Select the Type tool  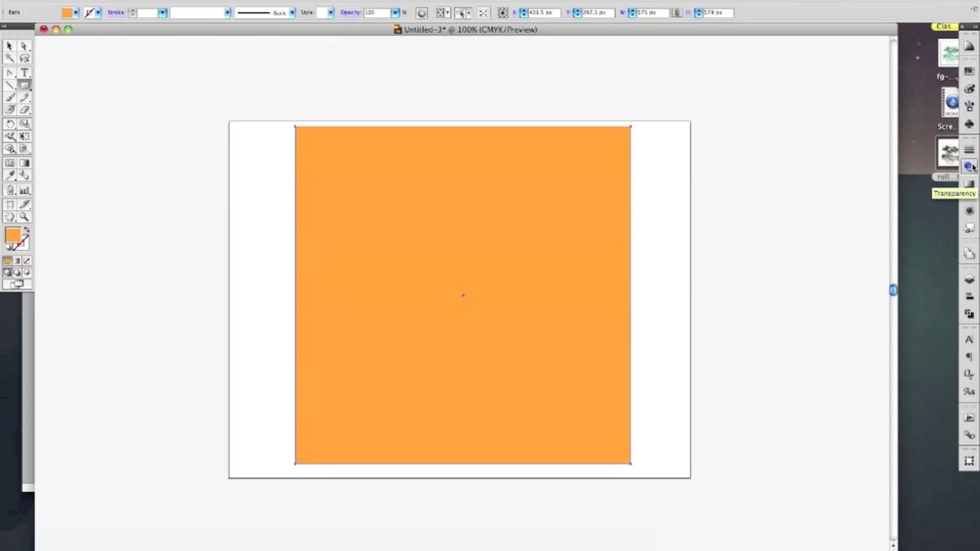(x=24, y=72)
